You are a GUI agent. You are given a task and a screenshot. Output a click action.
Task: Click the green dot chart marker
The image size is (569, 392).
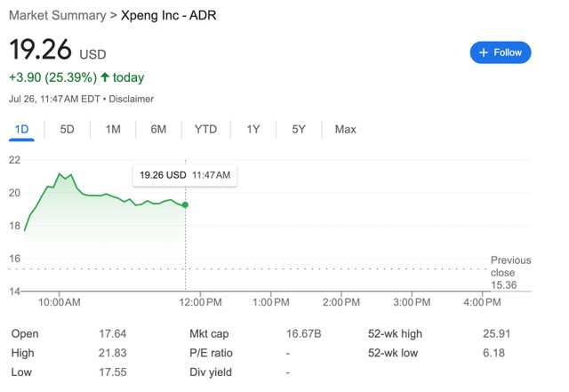[185, 205]
